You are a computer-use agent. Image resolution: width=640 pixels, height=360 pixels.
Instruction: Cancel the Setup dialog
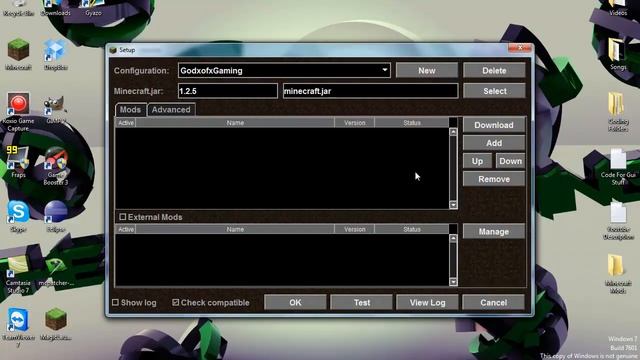point(493,302)
